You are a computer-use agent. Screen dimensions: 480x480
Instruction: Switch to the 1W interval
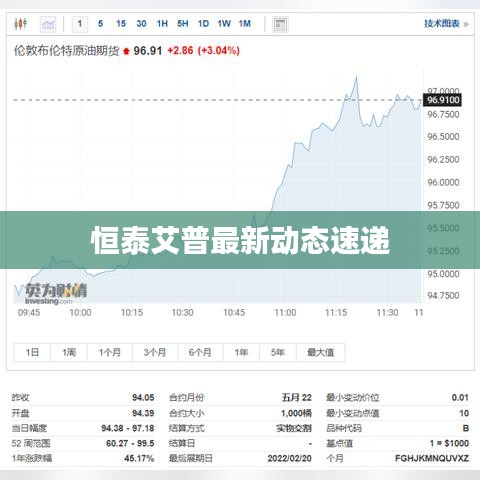pos(224,24)
